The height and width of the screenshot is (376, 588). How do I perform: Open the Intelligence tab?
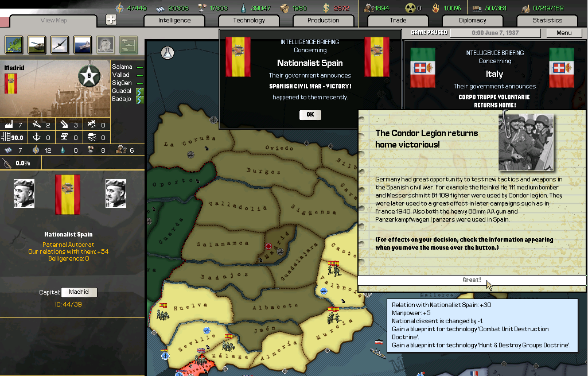click(174, 20)
